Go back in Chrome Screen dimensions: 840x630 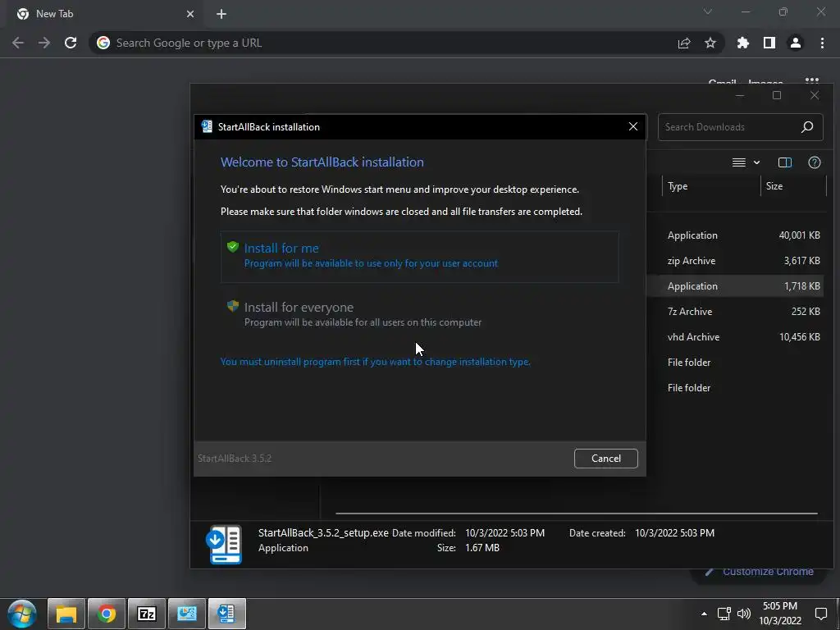pos(18,43)
